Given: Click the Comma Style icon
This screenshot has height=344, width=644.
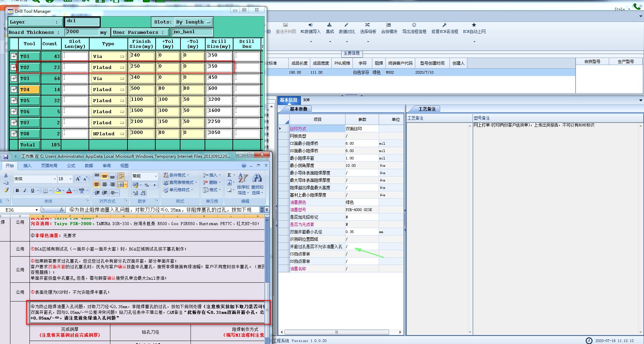Looking at the screenshot, I should 154,185.
